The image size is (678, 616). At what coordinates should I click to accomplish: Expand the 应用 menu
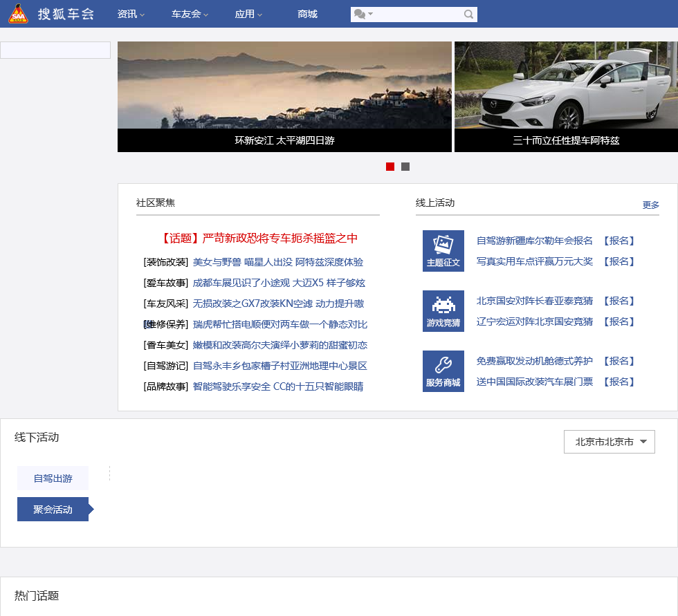[248, 15]
